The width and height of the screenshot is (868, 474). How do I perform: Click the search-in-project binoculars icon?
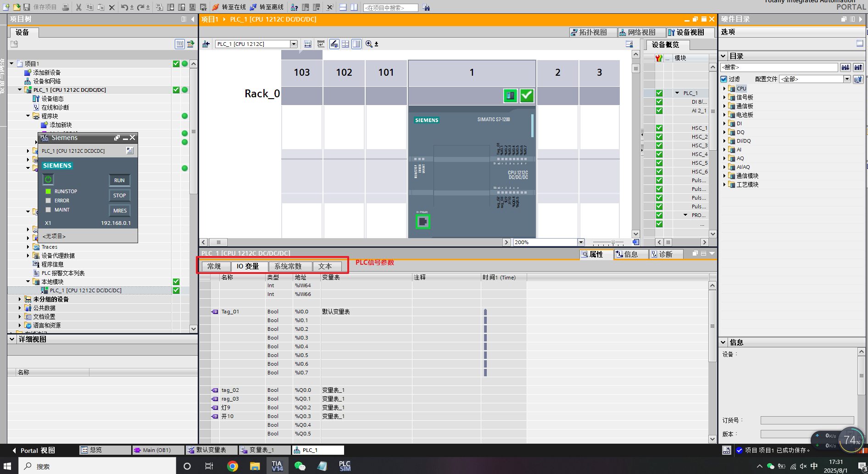[x=426, y=7]
